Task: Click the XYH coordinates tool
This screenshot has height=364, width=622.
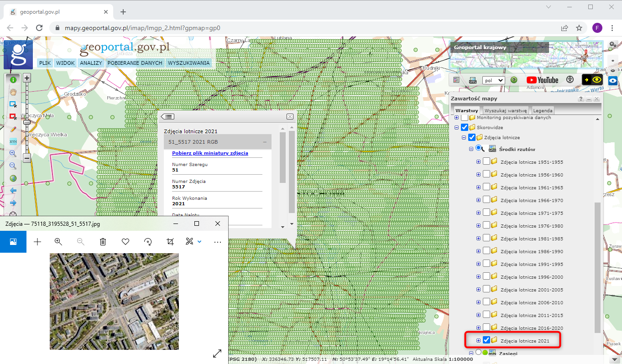Action: click(13, 141)
